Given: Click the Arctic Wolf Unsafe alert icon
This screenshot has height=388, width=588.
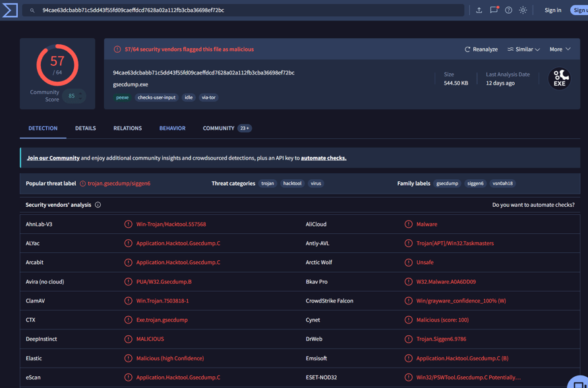Looking at the screenshot, I should (409, 262).
